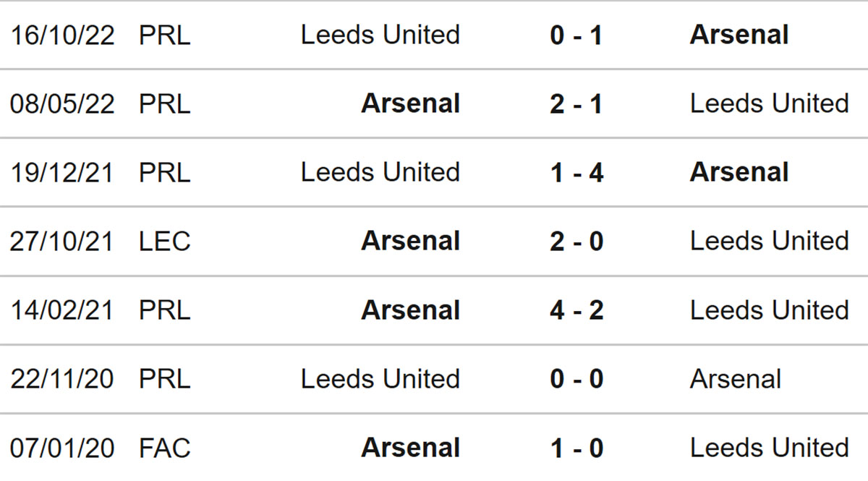The height and width of the screenshot is (481, 868).
Task: Select Arsenal in the 14/02/21 row
Action: click(x=411, y=310)
